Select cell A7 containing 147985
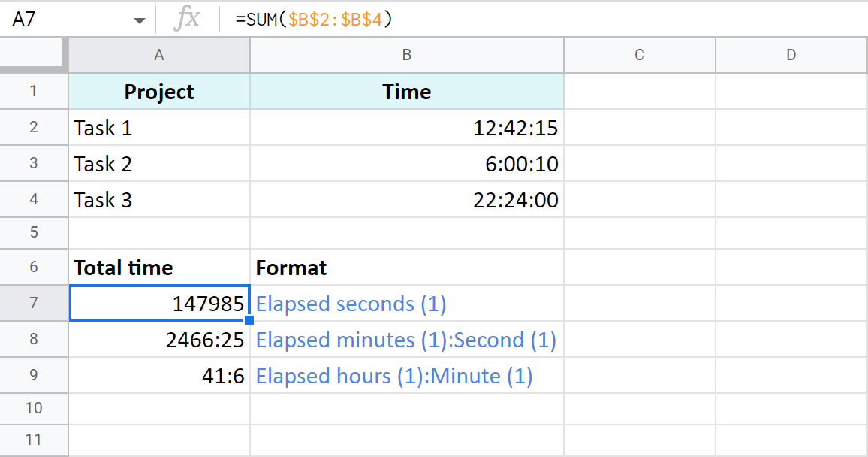Image resolution: width=868 pixels, height=457 pixels. (158, 303)
